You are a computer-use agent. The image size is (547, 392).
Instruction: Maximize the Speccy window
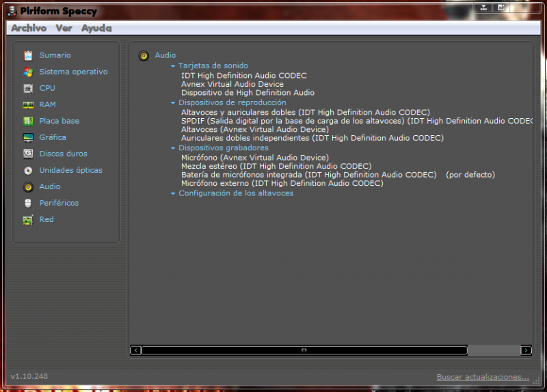501,8
